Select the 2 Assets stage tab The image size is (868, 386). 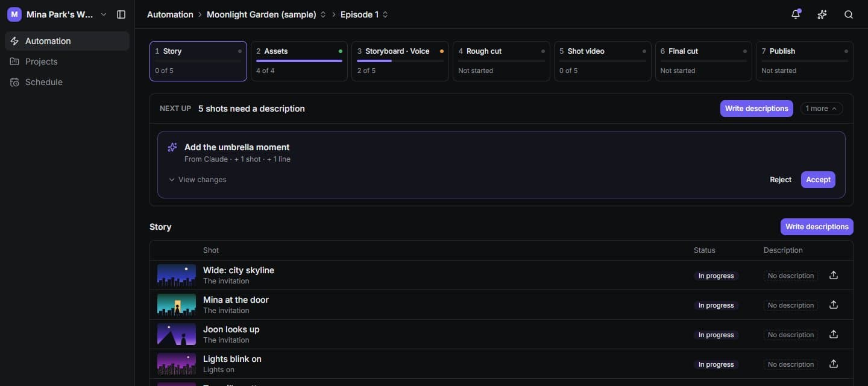coord(299,61)
